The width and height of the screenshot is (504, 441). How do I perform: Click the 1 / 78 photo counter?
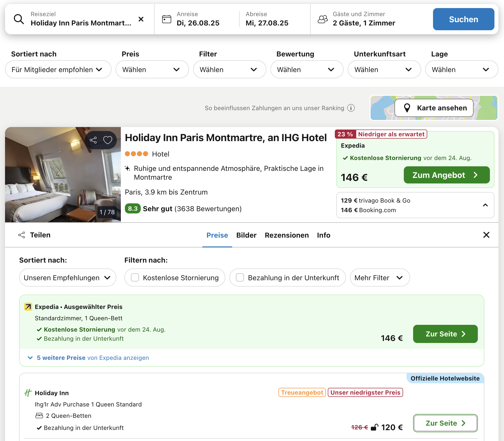coord(107,212)
